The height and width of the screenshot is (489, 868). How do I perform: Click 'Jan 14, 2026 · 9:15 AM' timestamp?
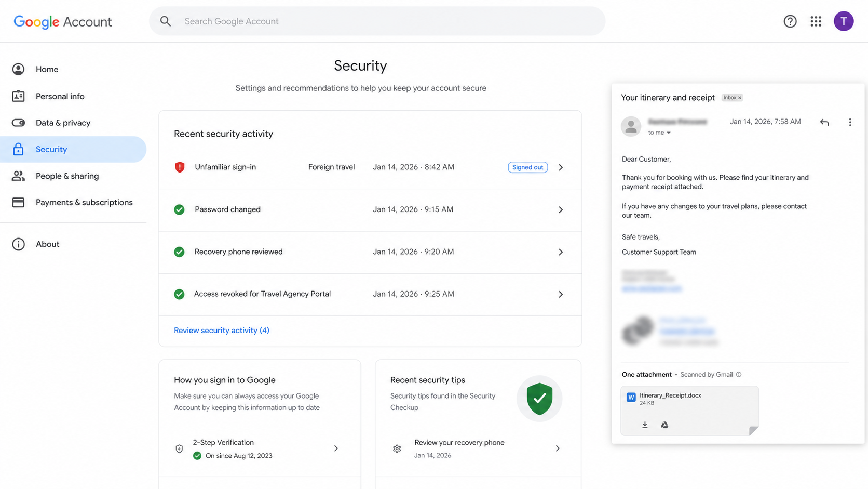(413, 209)
